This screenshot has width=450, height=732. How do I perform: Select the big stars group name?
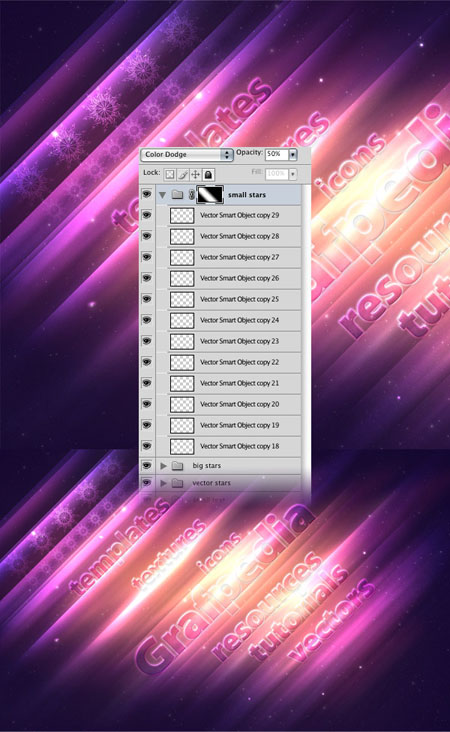(x=207, y=466)
